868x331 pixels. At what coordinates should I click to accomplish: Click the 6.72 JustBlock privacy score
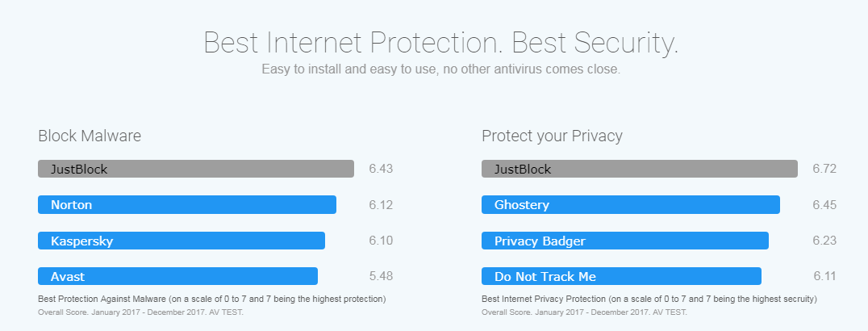click(x=824, y=169)
